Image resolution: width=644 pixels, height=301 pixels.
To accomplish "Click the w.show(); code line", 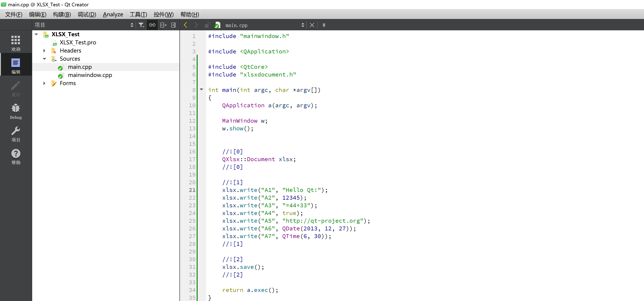I will point(238,129).
